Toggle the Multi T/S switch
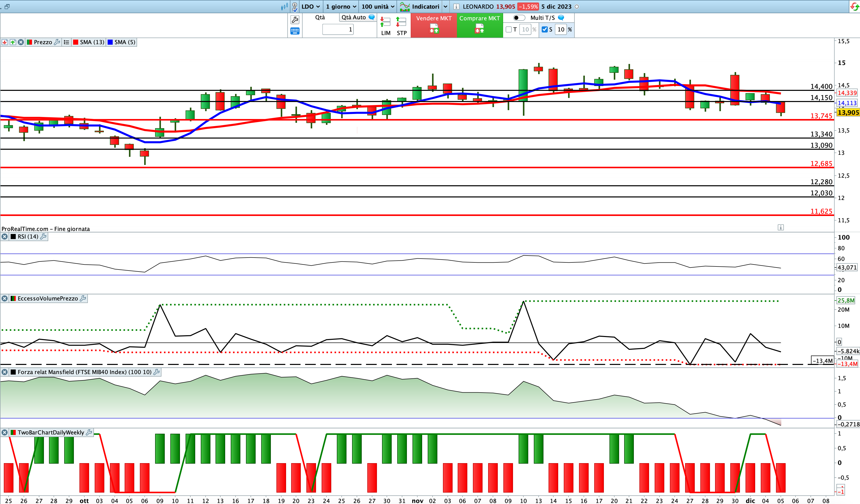Screen dimensions: 860x504 [x=519, y=18]
